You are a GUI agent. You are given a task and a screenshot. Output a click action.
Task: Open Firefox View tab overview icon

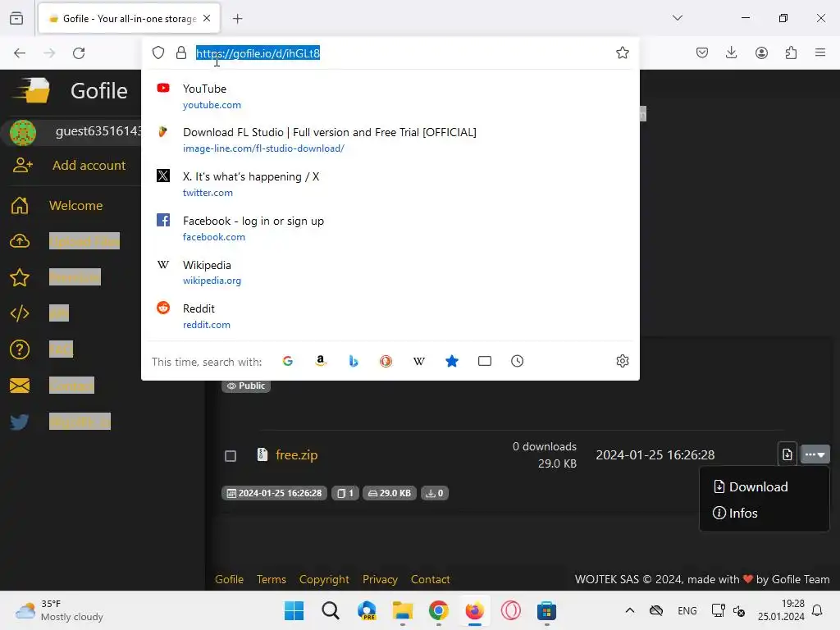[x=16, y=19]
